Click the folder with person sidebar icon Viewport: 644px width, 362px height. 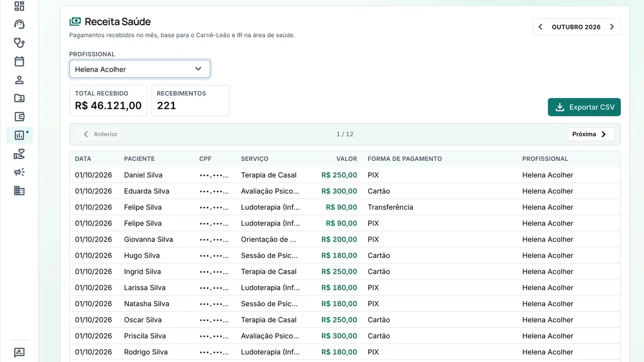tap(19, 98)
